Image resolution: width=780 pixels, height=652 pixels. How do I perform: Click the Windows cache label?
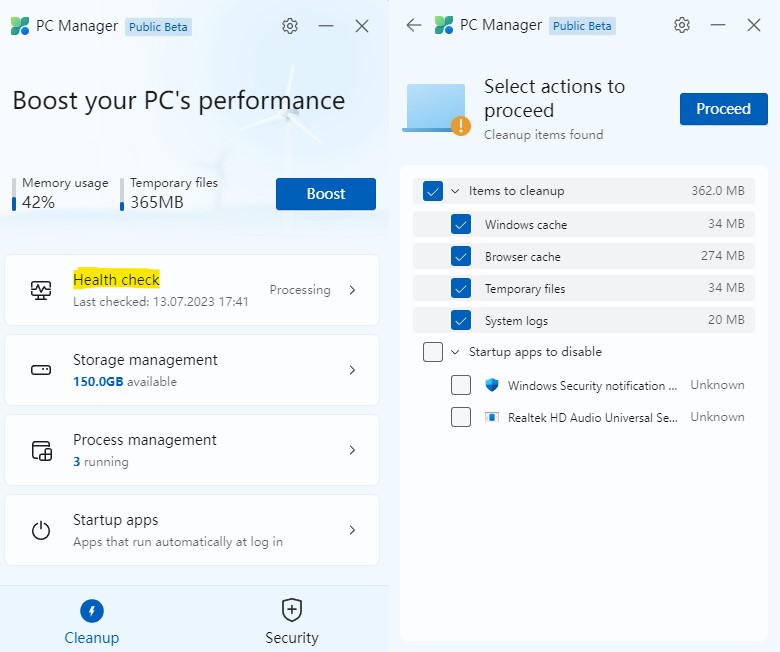click(526, 225)
